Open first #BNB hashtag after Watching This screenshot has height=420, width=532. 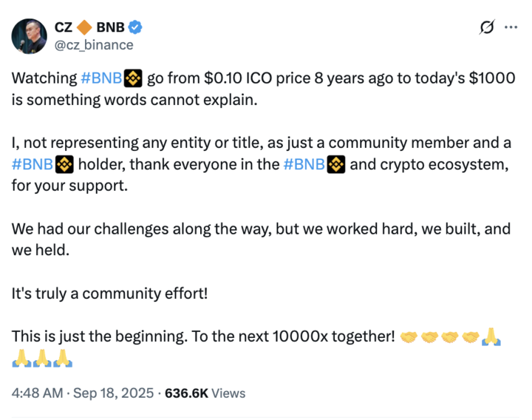[x=101, y=78]
